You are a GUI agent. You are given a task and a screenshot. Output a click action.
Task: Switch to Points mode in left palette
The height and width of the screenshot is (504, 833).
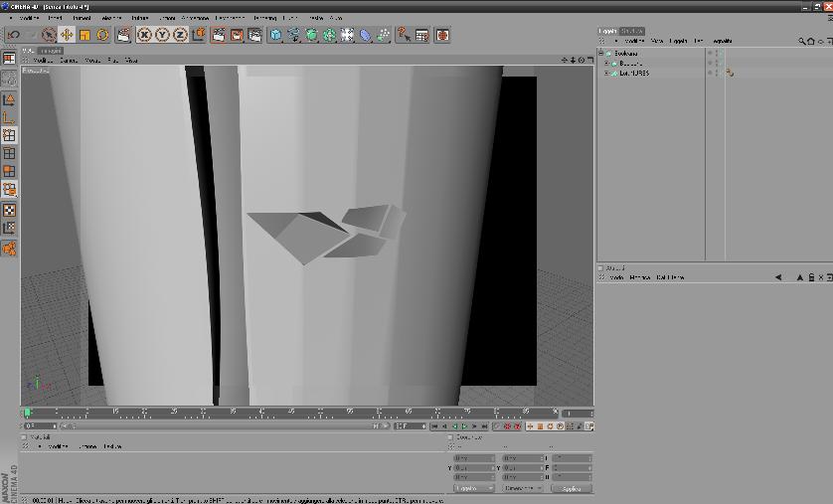(9, 135)
